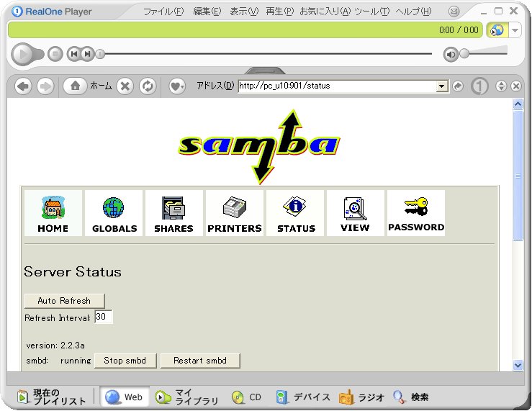Open Samba HOME page icon

tap(53, 213)
